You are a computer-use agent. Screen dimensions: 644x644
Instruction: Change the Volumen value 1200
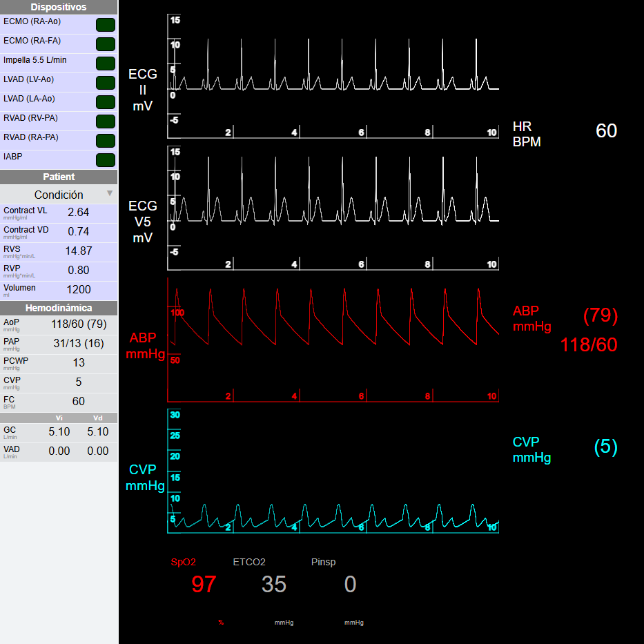click(x=79, y=289)
